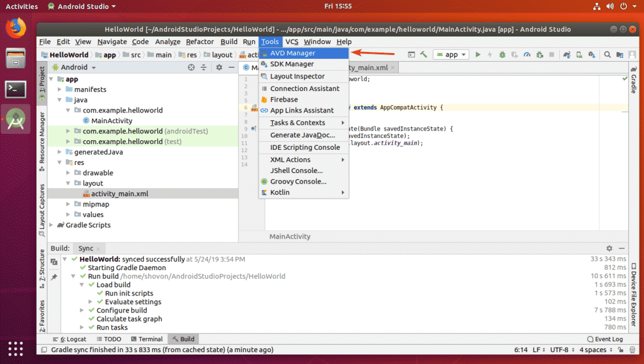The height and width of the screenshot is (364, 644).
Task: Close the activity_main.xml editor tab
Action: tap(393, 67)
